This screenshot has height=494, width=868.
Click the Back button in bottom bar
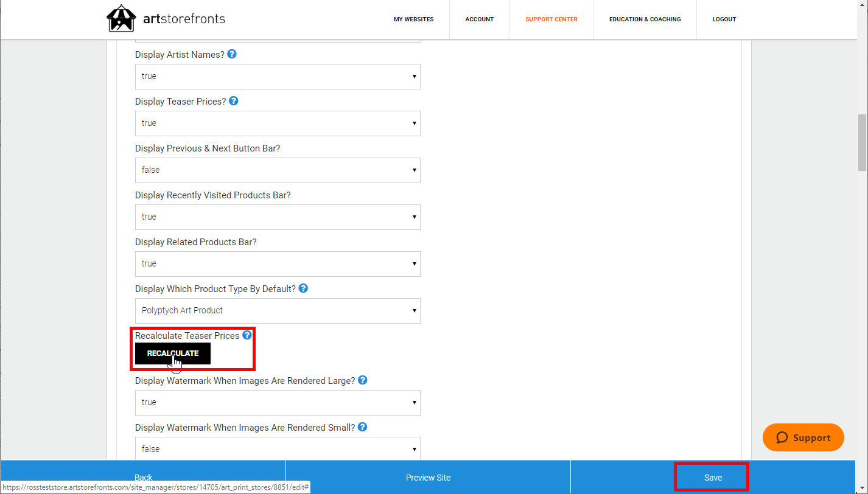144,478
